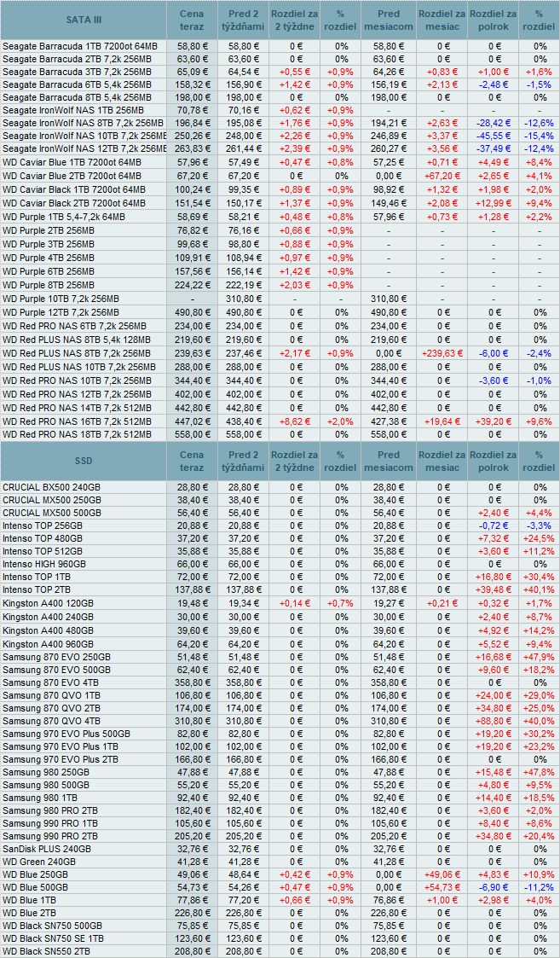Viewport: 560px width, 958px height.
Task: Click the +24,5% percent difference
Action: pyautogui.click(x=540, y=539)
